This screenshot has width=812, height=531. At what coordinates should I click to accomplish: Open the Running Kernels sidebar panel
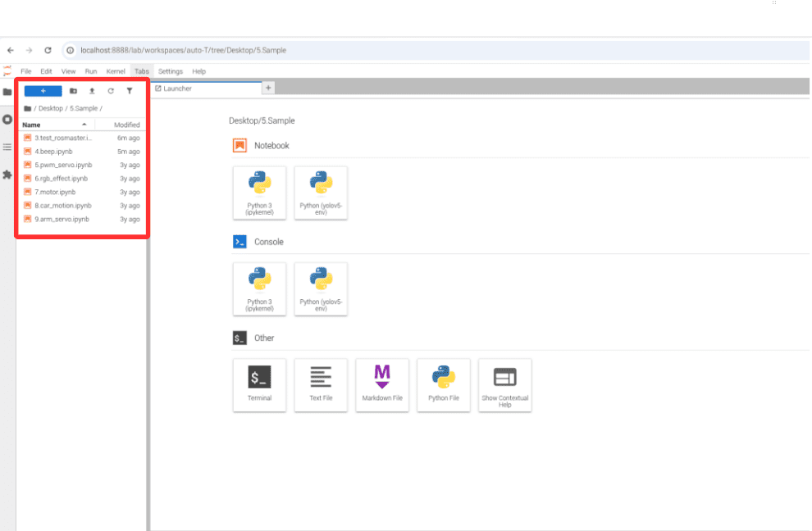point(7,120)
